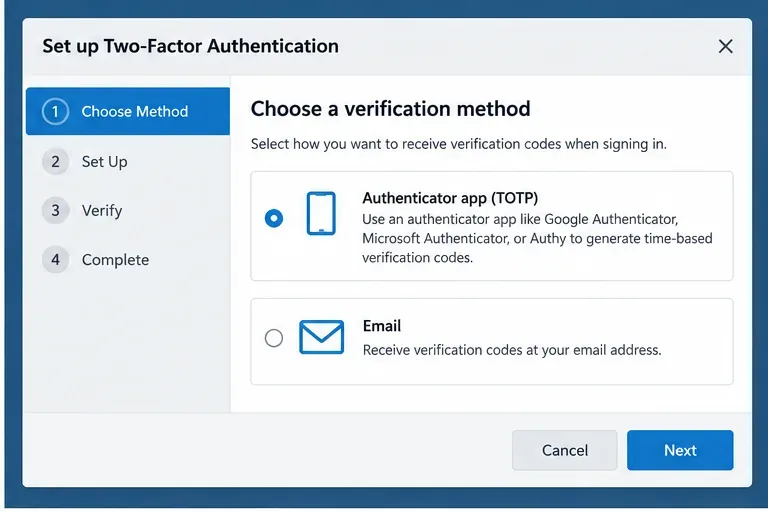The height and width of the screenshot is (512, 768).
Task: Click the 'Choose a verification method' heading
Action: pos(390,109)
